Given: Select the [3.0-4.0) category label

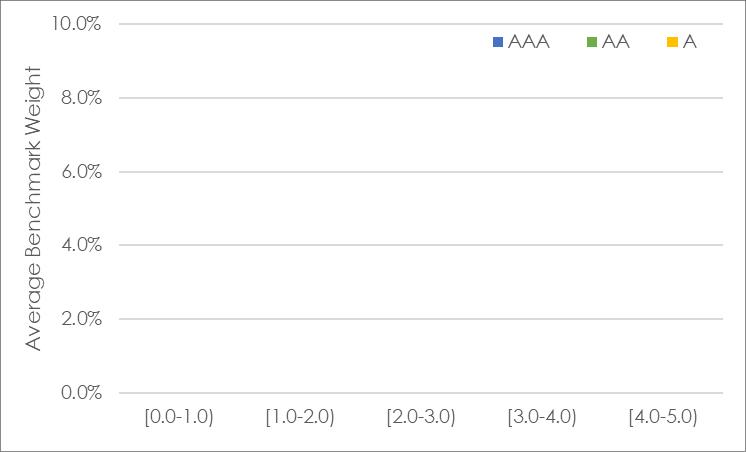Looking at the screenshot, I should point(542,417).
